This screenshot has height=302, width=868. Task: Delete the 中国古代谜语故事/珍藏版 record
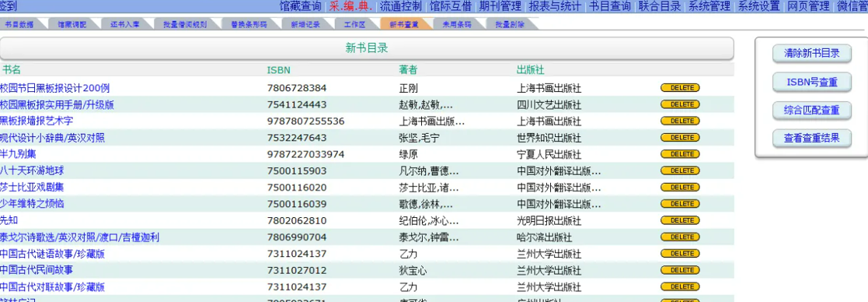[x=680, y=254]
